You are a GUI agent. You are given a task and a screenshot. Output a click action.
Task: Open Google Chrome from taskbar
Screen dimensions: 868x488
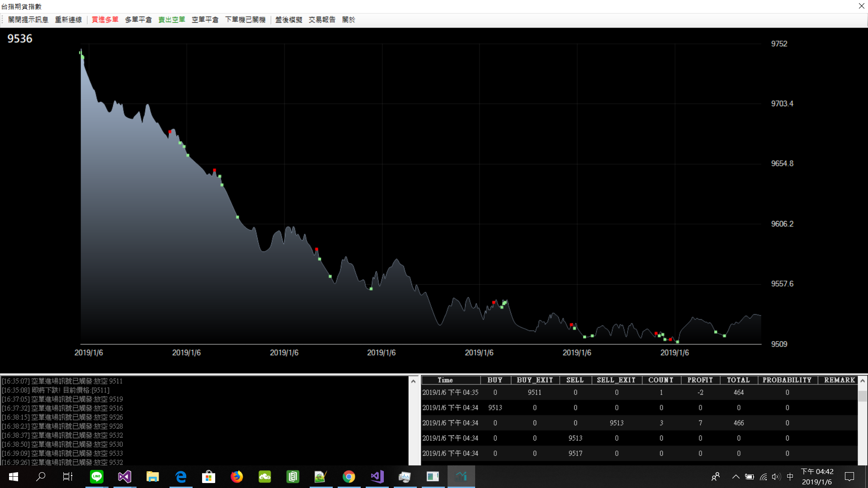tap(349, 477)
